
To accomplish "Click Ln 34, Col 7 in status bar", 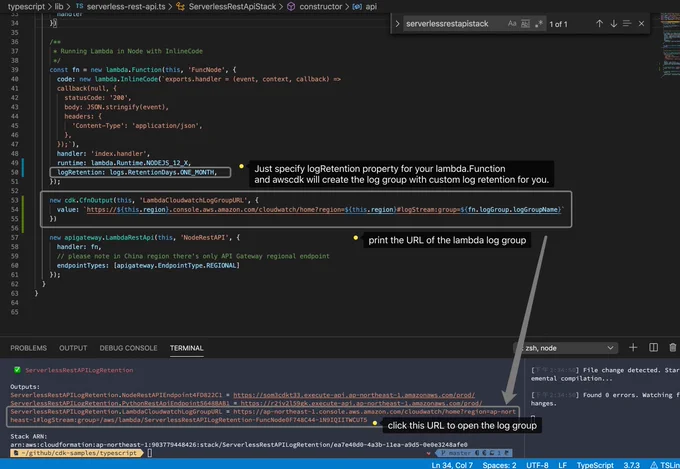I will pyautogui.click(x=452, y=465).
